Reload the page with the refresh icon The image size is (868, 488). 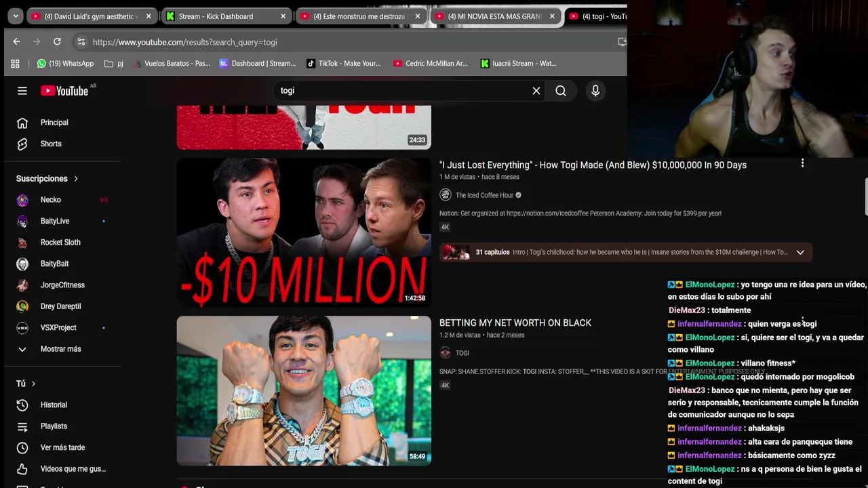point(57,42)
